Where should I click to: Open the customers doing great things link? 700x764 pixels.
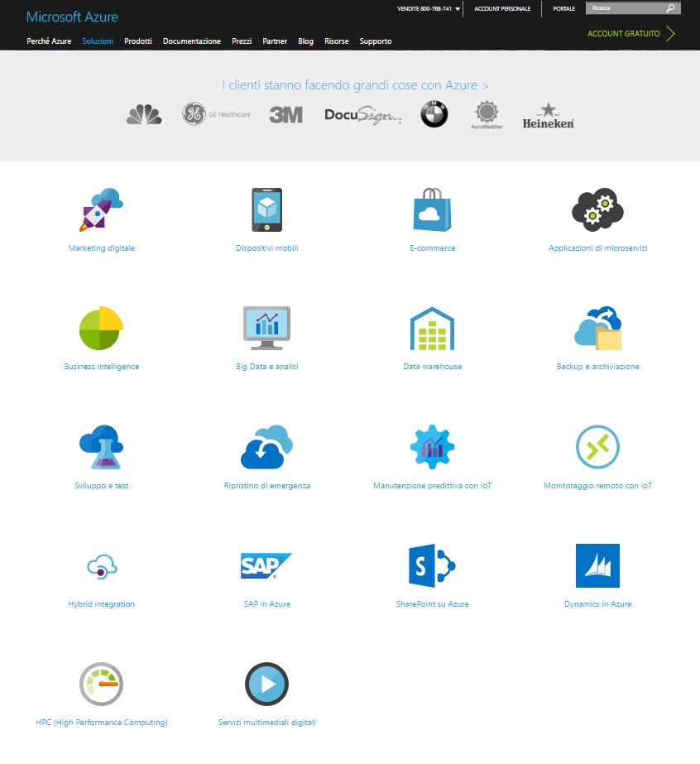pyautogui.click(x=355, y=85)
